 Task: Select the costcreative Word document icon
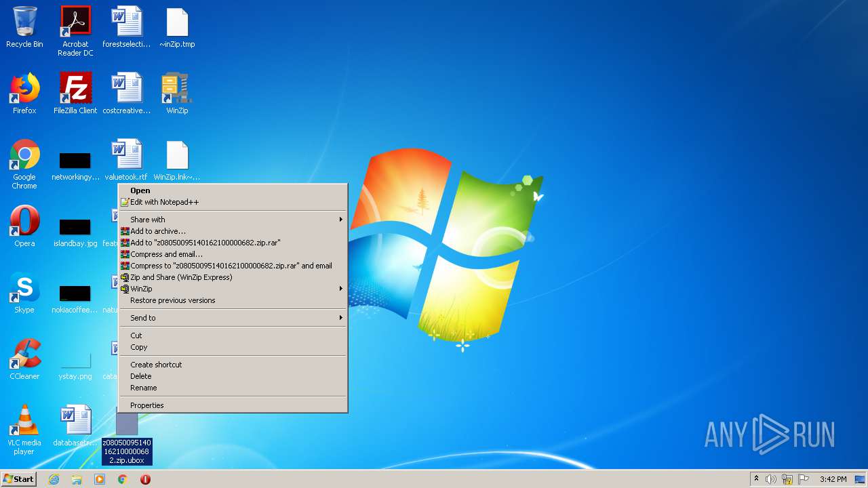(127, 94)
